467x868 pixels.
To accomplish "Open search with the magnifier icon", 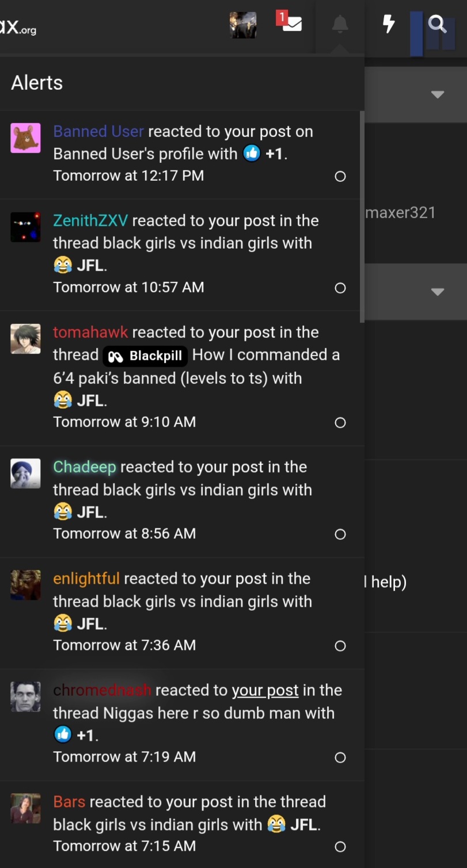I will click(x=438, y=24).
